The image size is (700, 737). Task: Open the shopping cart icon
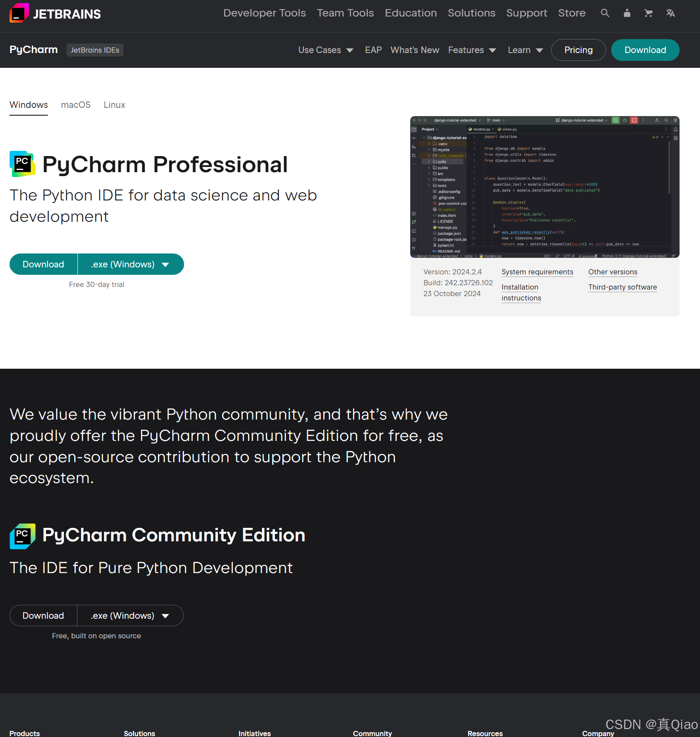click(x=648, y=13)
